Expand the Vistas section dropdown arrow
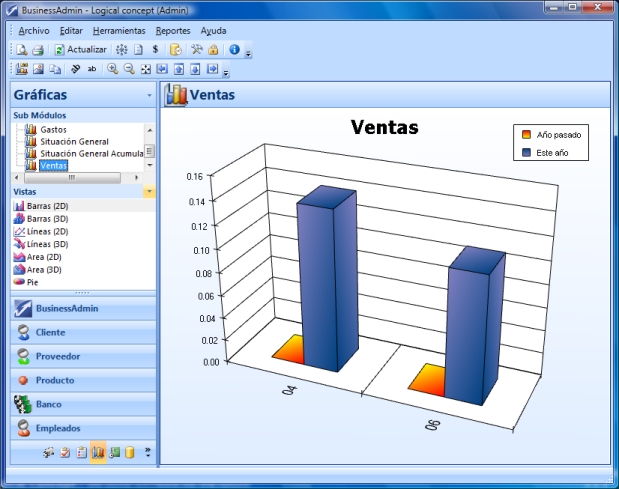The image size is (619, 489). (149, 191)
